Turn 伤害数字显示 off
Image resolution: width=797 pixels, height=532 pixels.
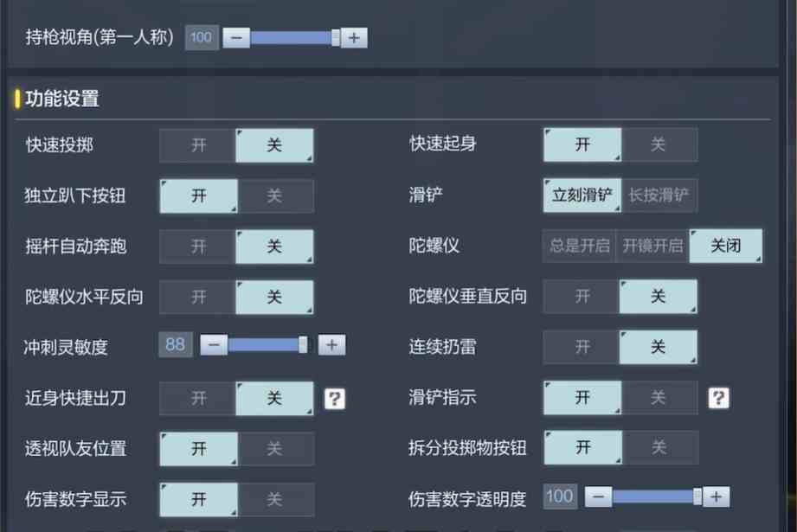click(275, 499)
